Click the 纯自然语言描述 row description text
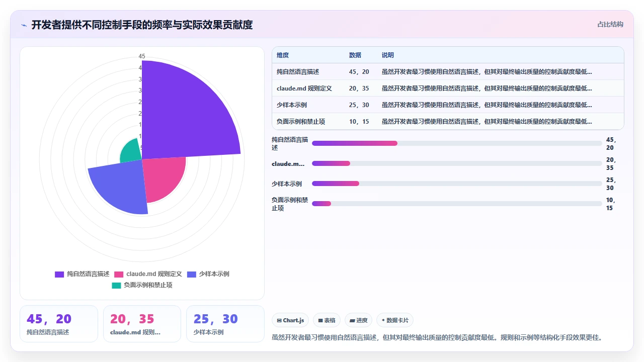The image size is (644, 362). coord(487,72)
